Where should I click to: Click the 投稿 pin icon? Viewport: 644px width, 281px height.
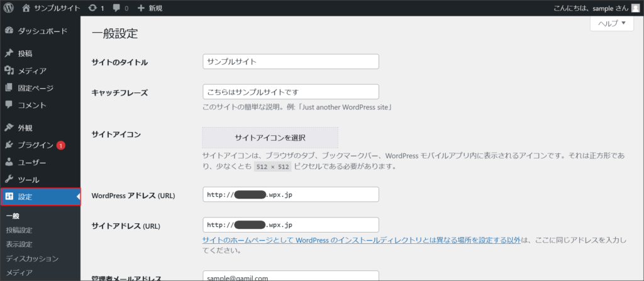coord(9,53)
